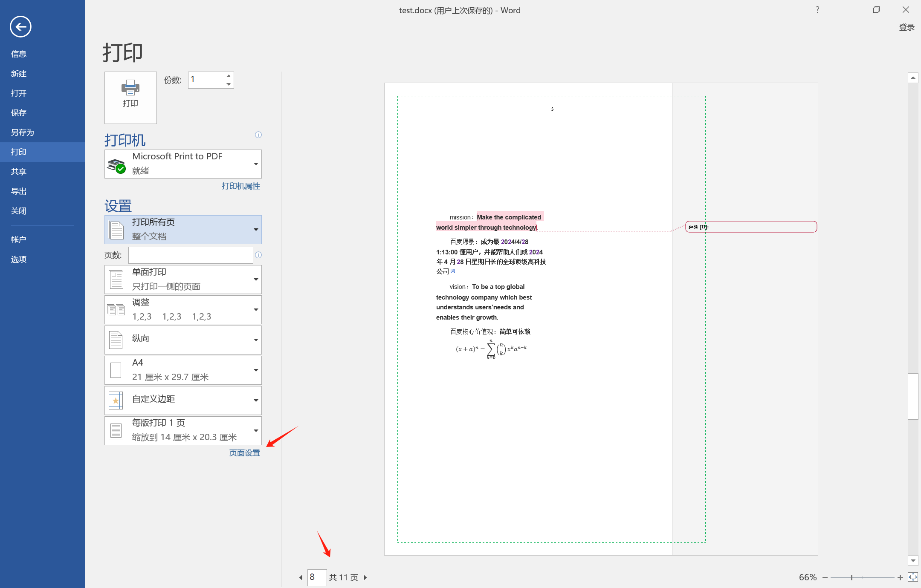Click the 共 11 页 page count text

[344, 577]
